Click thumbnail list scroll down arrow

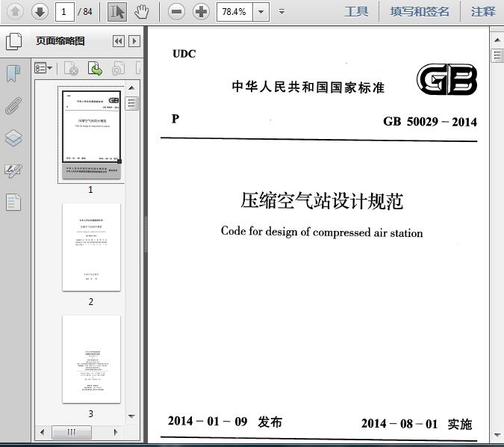click(131, 416)
